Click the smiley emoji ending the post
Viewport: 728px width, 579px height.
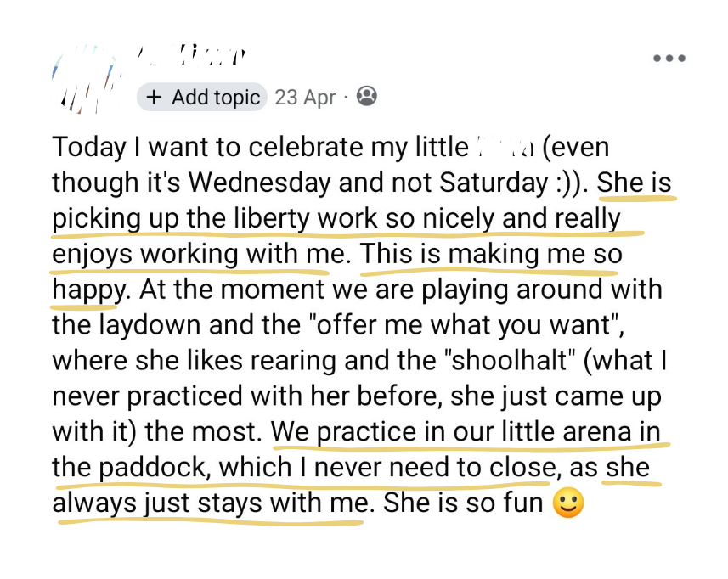click(568, 503)
